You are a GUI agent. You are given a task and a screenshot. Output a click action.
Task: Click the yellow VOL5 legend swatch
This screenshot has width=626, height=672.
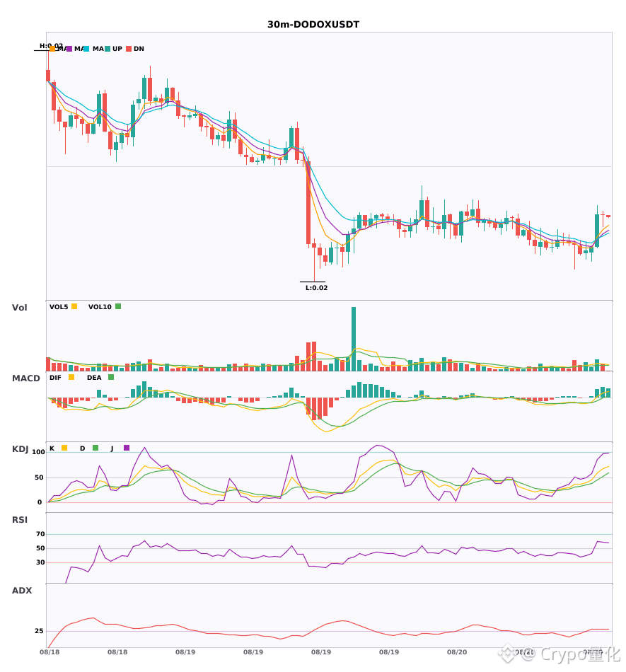click(x=74, y=306)
